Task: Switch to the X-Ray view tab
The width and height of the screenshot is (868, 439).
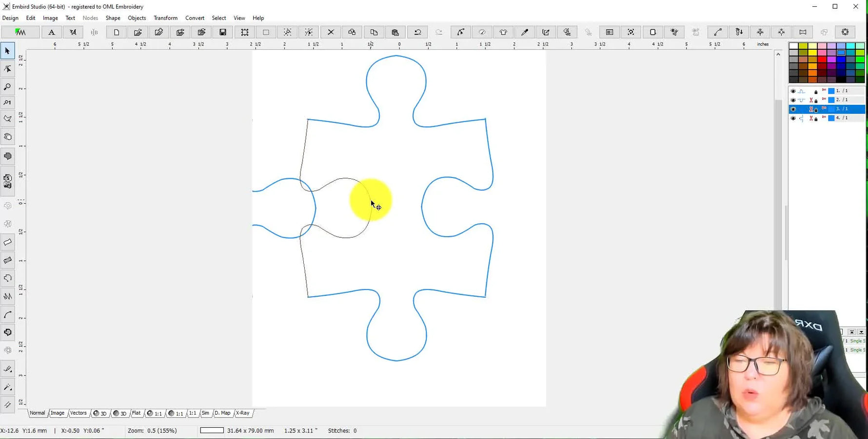Action: [x=242, y=413]
